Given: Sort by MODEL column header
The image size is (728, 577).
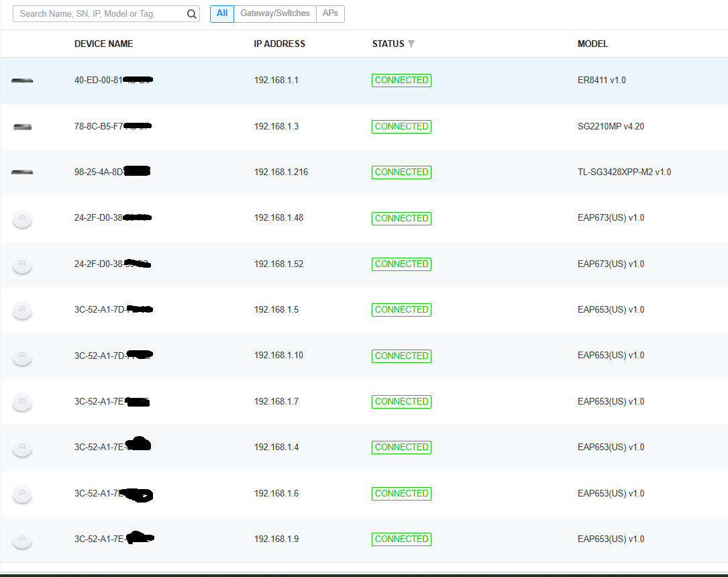Looking at the screenshot, I should (x=592, y=44).
